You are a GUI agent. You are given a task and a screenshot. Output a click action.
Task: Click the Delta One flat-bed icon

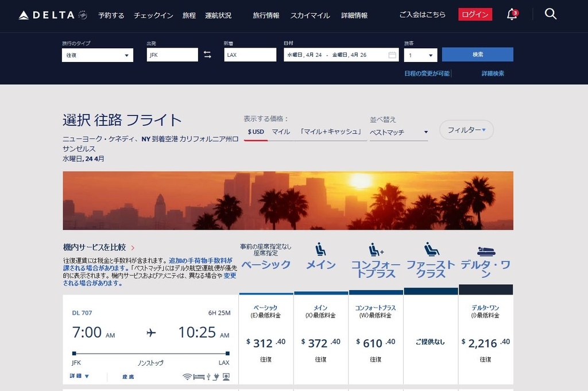click(486, 251)
